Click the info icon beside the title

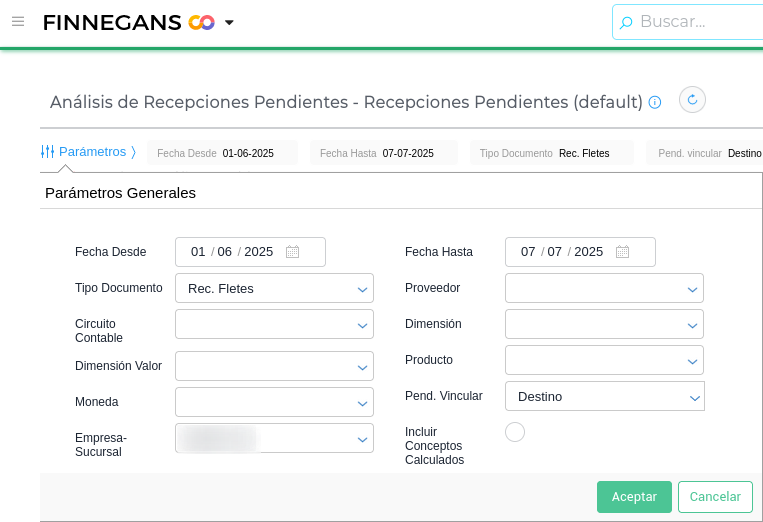tap(655, 102)
